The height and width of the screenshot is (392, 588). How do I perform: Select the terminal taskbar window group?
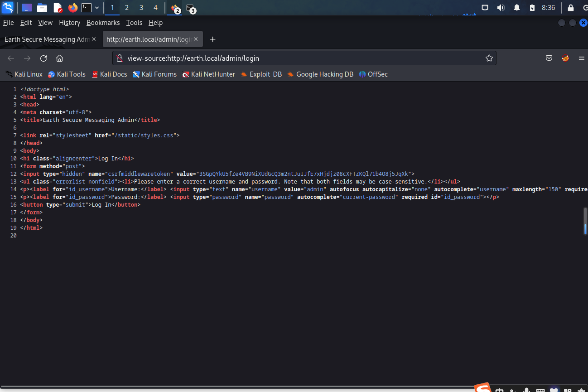point(191,8)
